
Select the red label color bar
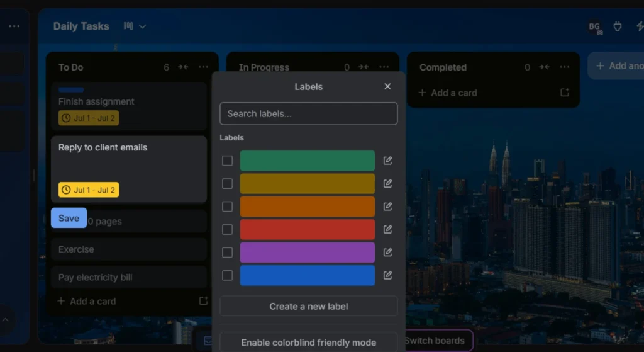(x=307, y=229)
